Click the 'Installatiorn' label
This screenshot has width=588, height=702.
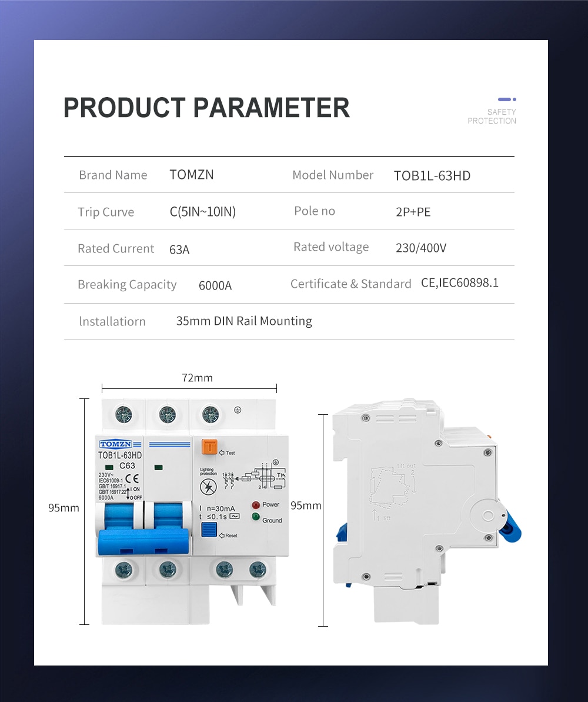coord(112,321)
